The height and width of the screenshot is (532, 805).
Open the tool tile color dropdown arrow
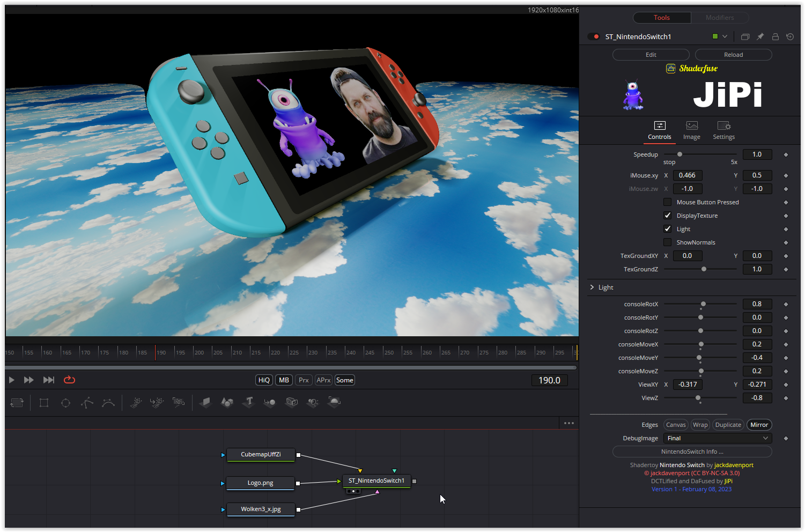(725, 36)
